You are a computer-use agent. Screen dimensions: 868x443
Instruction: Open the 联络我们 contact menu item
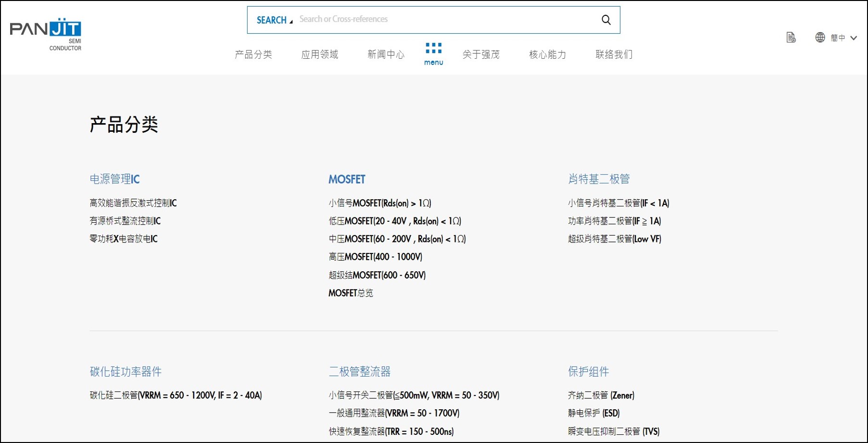[x=614, y=54]
